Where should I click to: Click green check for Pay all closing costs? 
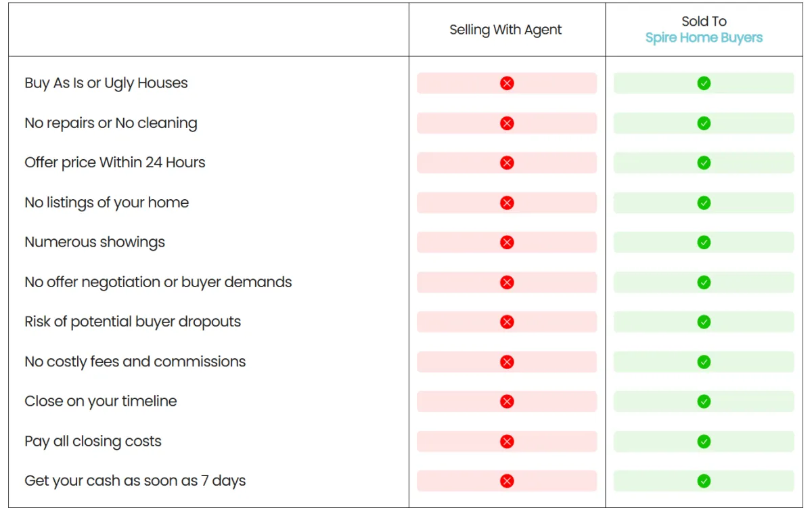[x=704, y=442]
